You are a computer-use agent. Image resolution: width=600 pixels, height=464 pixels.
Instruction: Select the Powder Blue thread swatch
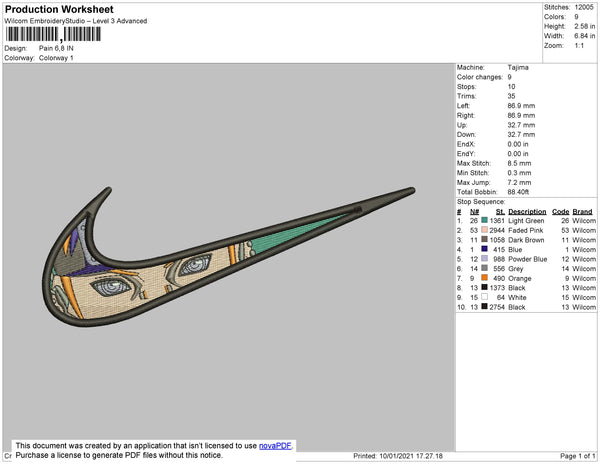click(x=484, y=259)
